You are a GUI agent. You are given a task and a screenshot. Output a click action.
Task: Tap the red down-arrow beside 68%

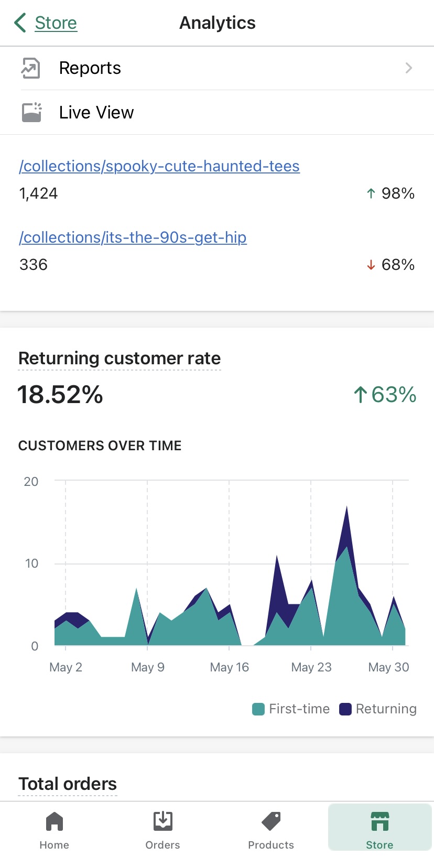coord(371,265)
